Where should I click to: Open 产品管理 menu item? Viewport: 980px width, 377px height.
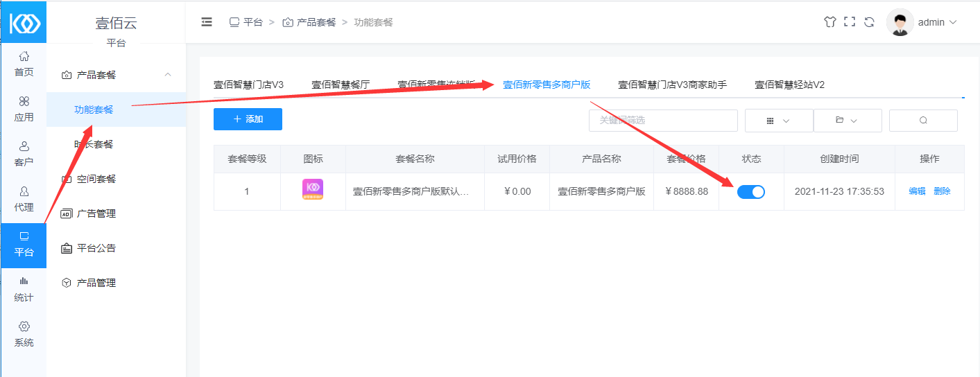pos(117,283)
